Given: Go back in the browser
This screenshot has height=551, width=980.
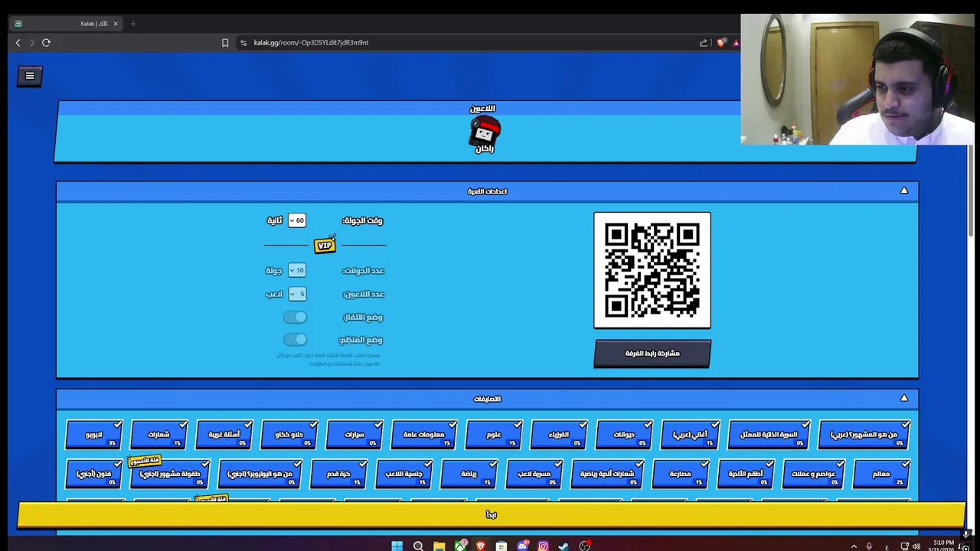Looking at the screenshot, I should point(18,43).
